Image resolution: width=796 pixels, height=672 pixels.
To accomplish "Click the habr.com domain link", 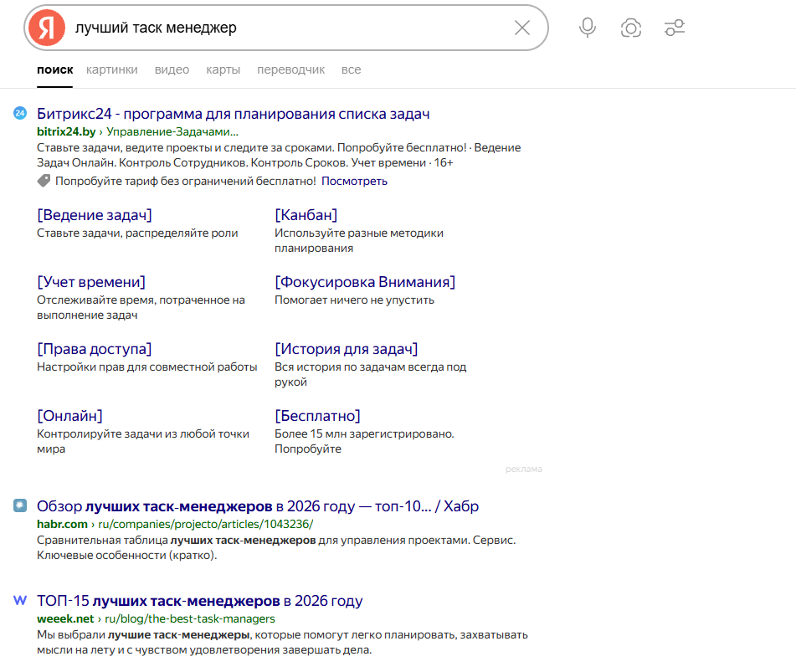I will point(62,525).
